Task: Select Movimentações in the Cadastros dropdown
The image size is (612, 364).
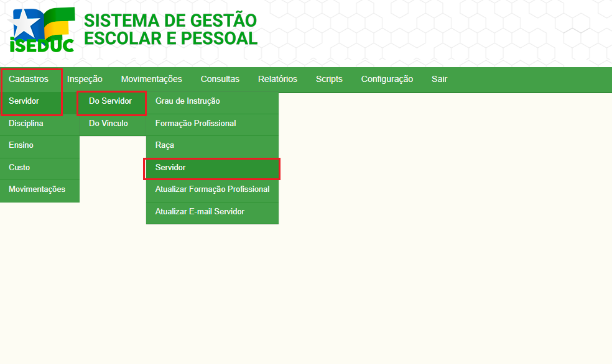Action: (x=37, y=189)
